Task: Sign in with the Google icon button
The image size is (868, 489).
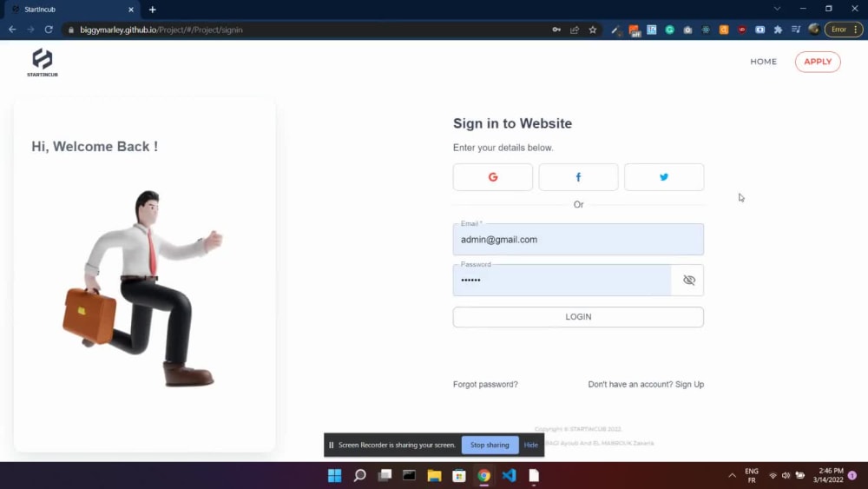Action: point(493,177)
